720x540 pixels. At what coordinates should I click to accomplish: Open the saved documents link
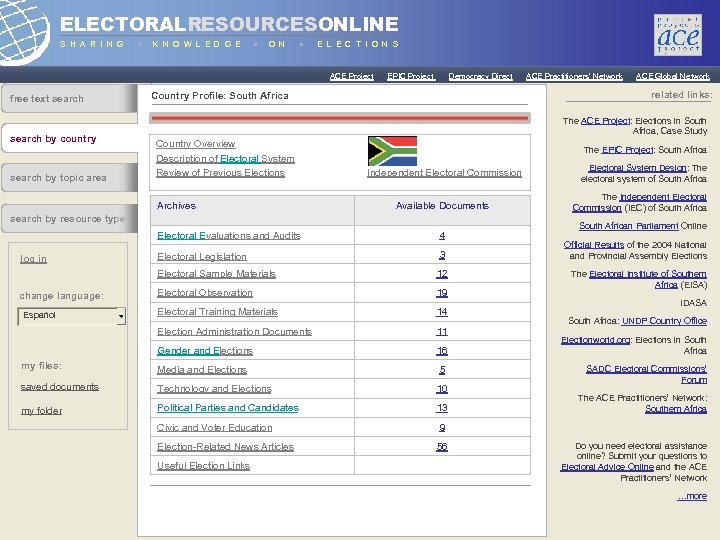(60, 387)
